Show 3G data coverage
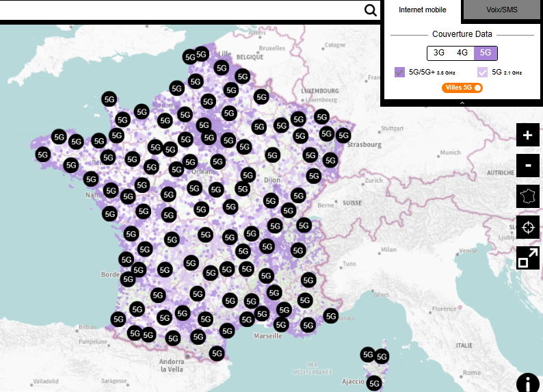The image size is (543, 392). click(439, 53)
